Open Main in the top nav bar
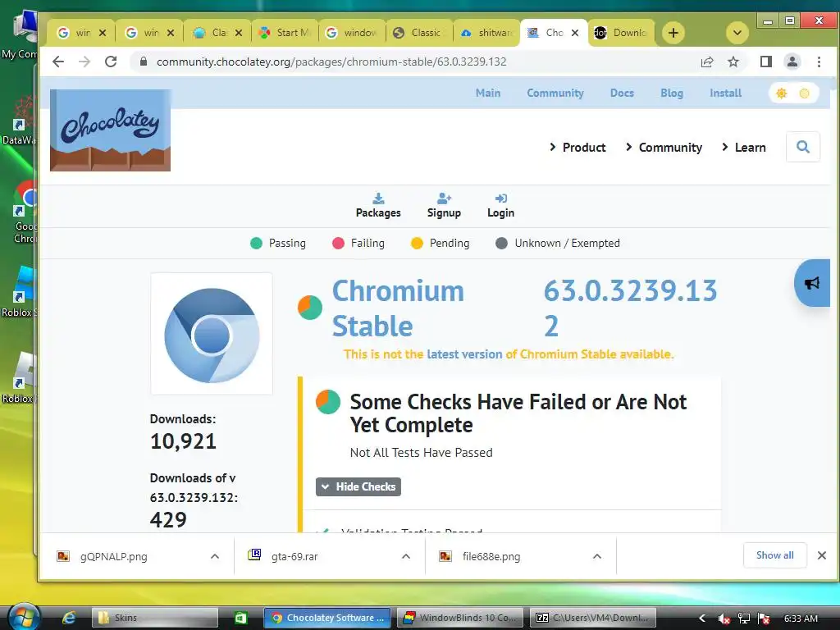The image size is (840, 630). 488,93
